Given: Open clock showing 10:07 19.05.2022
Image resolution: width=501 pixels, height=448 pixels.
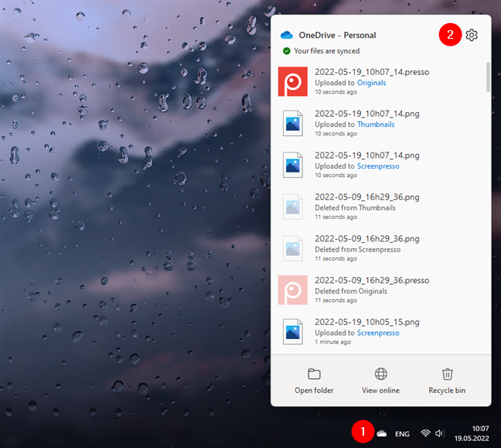Looking at the screenshot, I should (472, 433).
